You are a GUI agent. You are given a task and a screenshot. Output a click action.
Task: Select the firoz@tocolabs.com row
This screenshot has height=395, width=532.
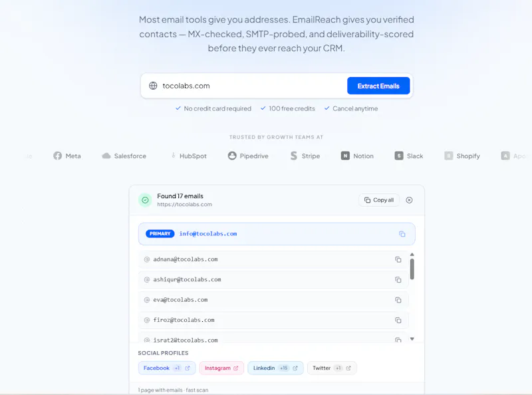[273, 320]
